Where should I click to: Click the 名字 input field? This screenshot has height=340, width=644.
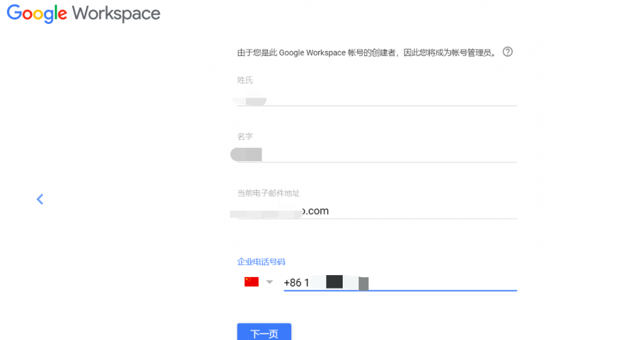377,155
